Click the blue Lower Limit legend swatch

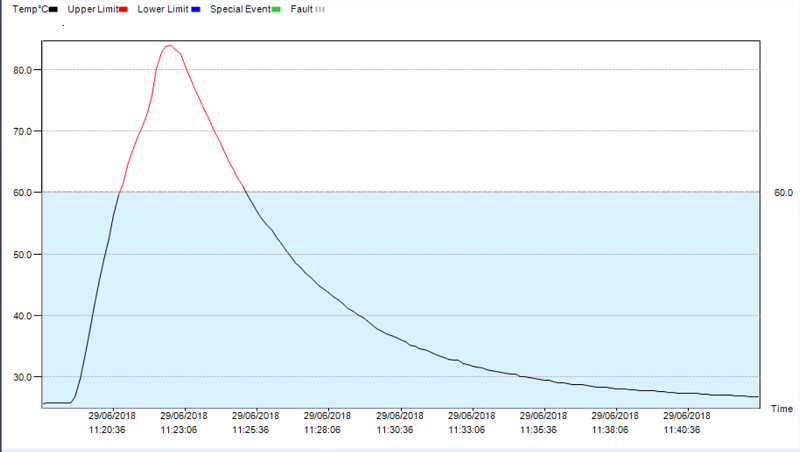point(197,8)
